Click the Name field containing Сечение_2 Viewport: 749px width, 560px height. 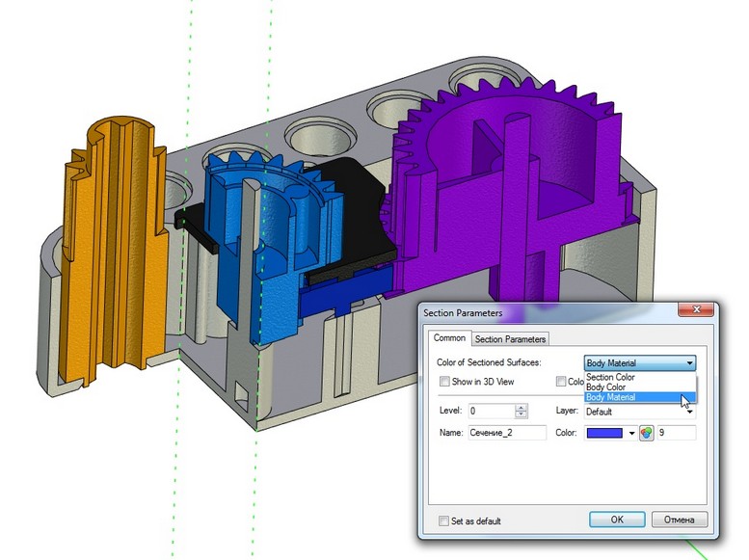[506, 434]
